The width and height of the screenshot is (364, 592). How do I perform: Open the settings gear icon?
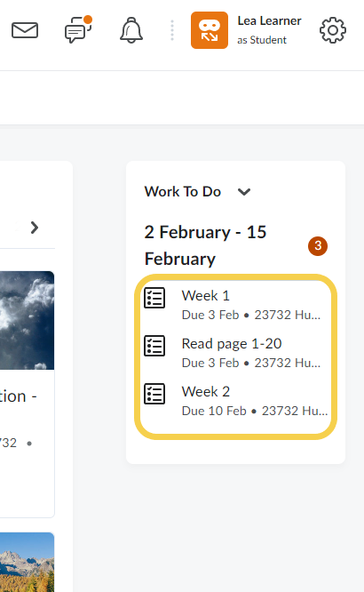pyautogui.click(x=333, y=30)
